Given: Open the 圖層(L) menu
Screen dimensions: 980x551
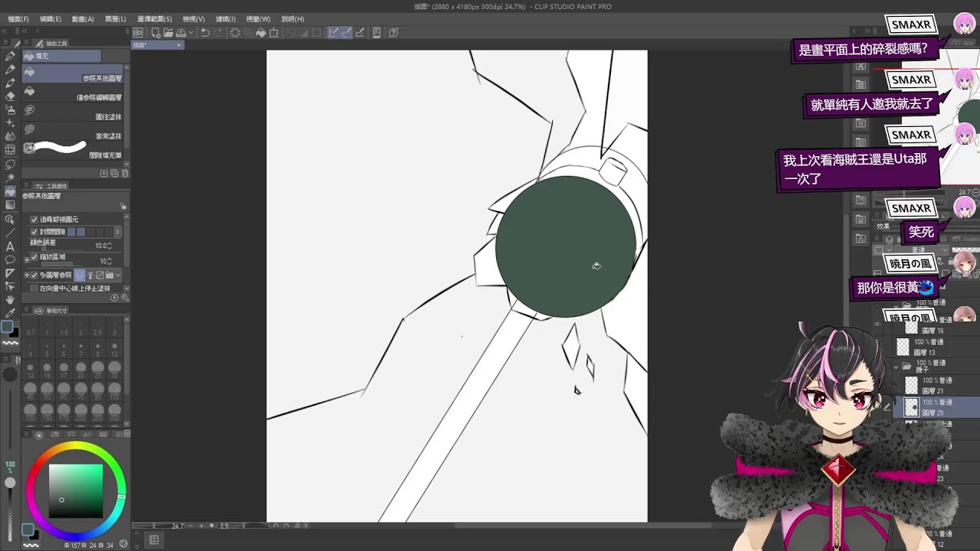Looking at the screenshot, I should pos(116,19).
